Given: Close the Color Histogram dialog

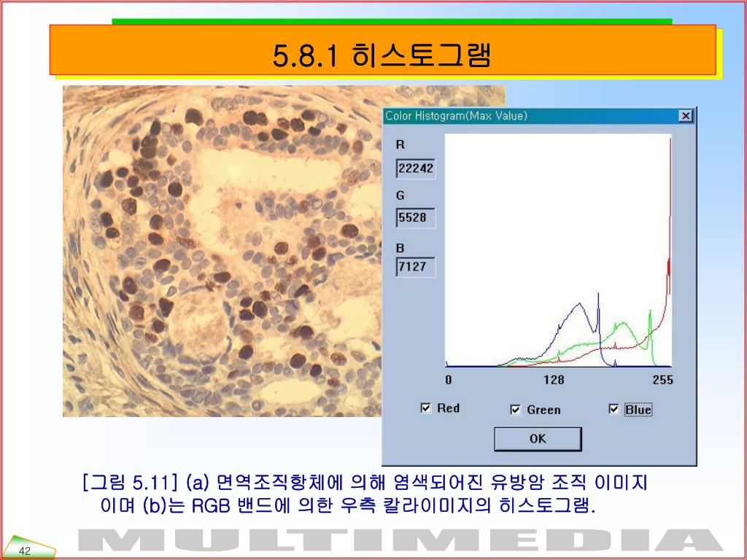Looking at the screenshot, I should tap(685, 116).
